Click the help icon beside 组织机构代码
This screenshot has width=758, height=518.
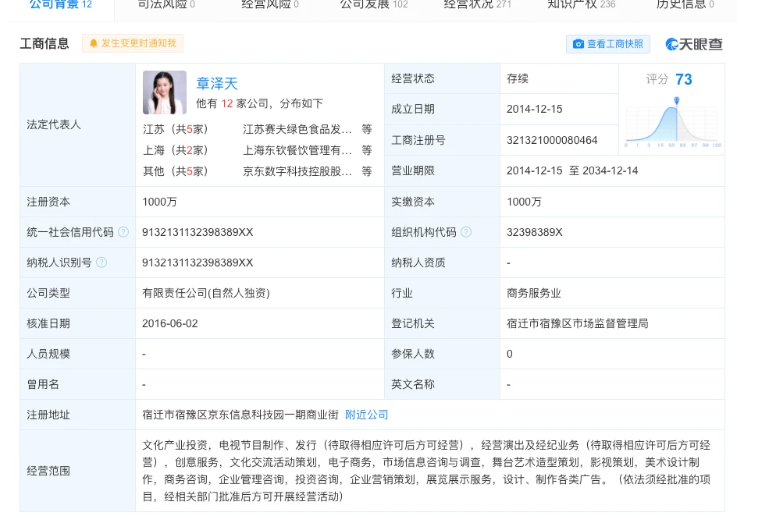[466, 232]
